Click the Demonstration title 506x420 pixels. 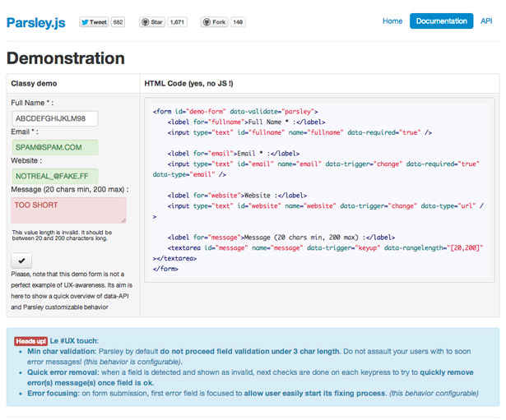(x=66, y=58)
